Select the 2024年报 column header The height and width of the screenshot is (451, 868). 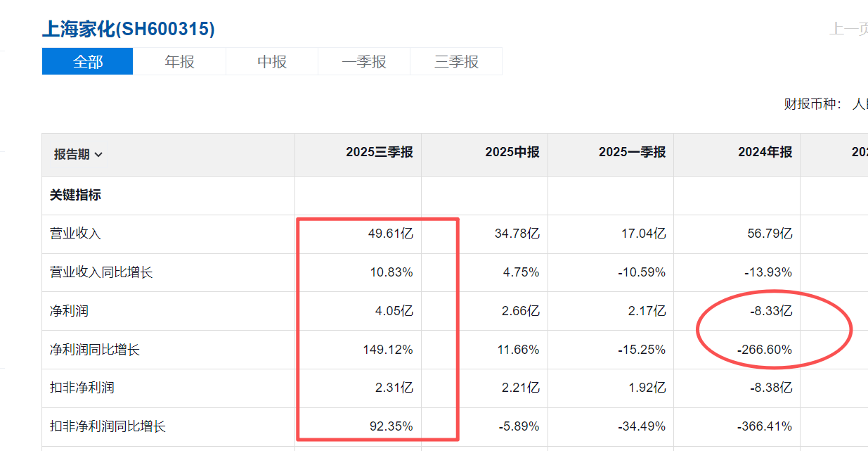tap(765, 153)
